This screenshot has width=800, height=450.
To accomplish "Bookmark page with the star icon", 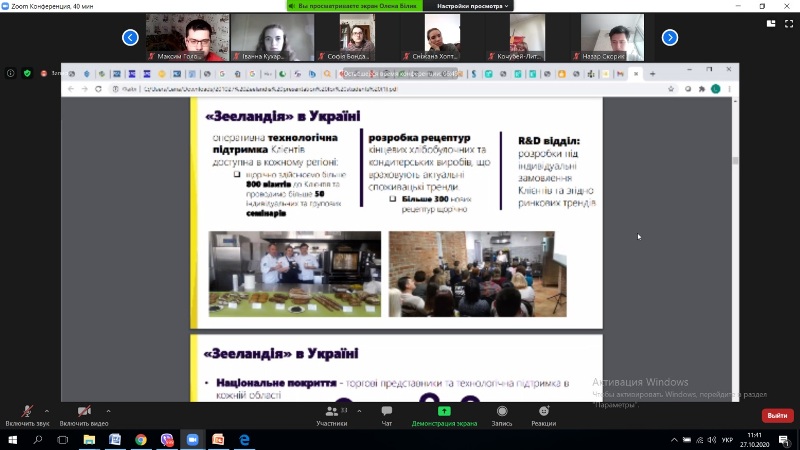I will (671, 89).
